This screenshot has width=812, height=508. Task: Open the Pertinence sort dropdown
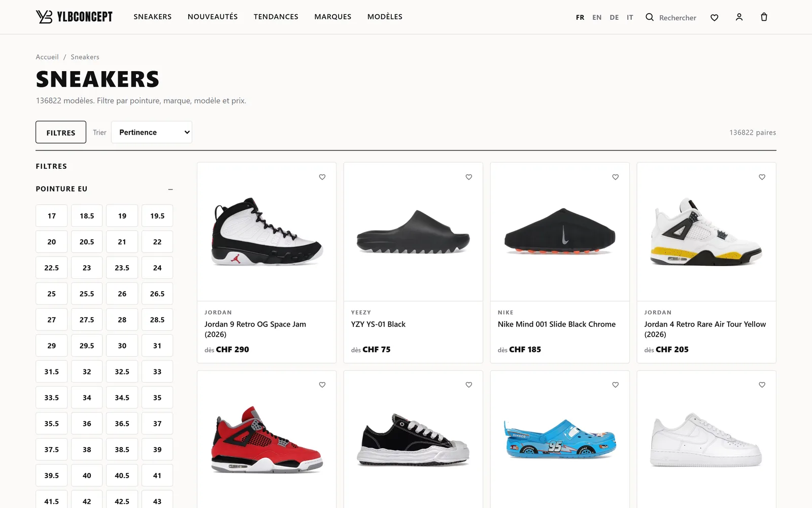152,132
